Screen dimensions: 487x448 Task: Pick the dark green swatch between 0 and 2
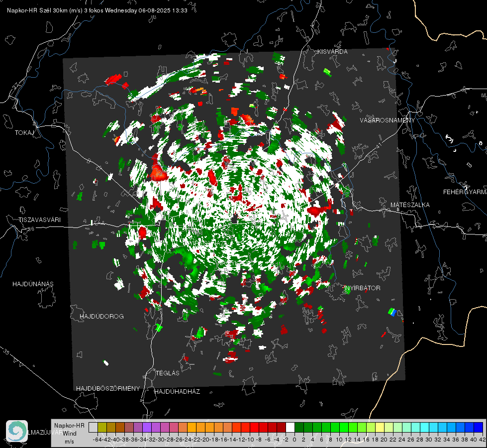299,427
